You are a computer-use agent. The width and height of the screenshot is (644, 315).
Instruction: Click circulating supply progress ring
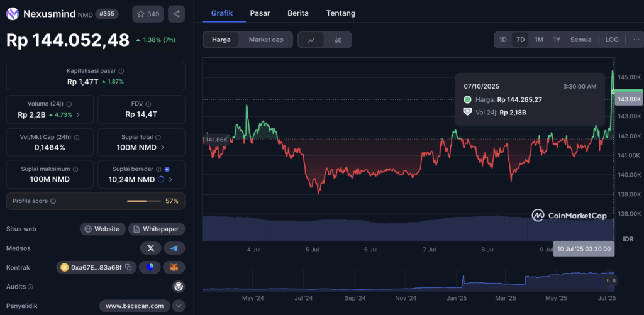pos(161,179)
